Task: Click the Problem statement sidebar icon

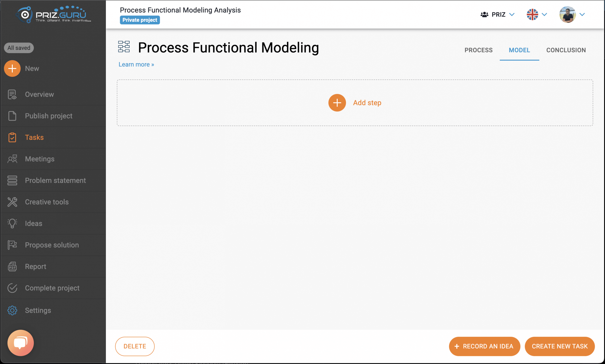Action: [x=12, y=180]
